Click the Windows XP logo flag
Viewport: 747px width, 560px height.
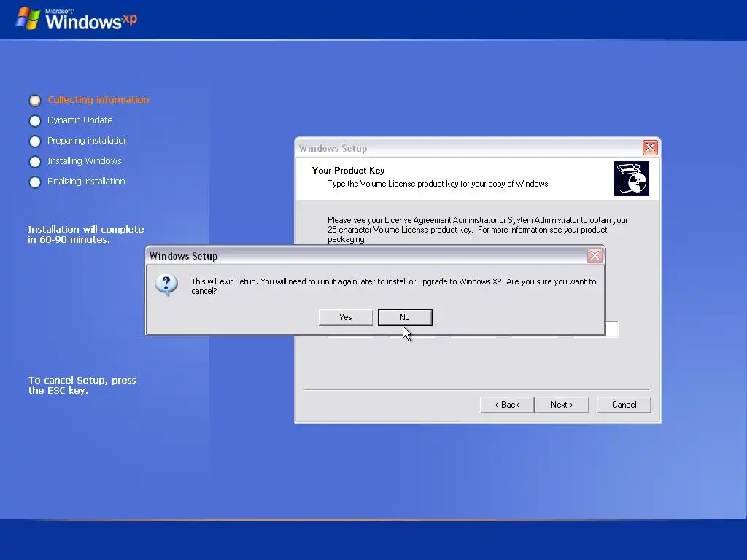tap(28, 18)
